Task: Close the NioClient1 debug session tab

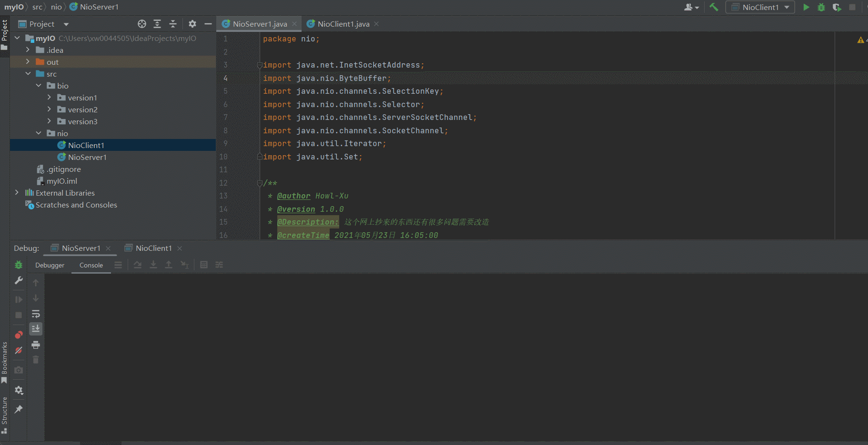Action: pyautogui.click(x=180, y=248)
